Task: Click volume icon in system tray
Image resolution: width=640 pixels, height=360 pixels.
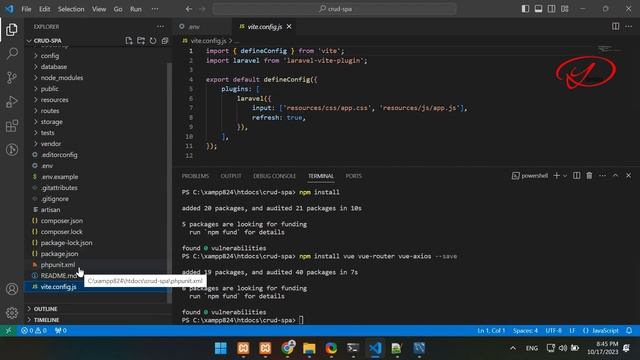Action: [563, 348]
